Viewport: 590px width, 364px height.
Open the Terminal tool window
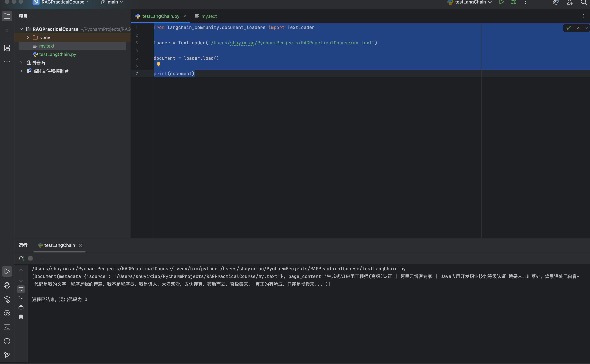click(7, 327)
